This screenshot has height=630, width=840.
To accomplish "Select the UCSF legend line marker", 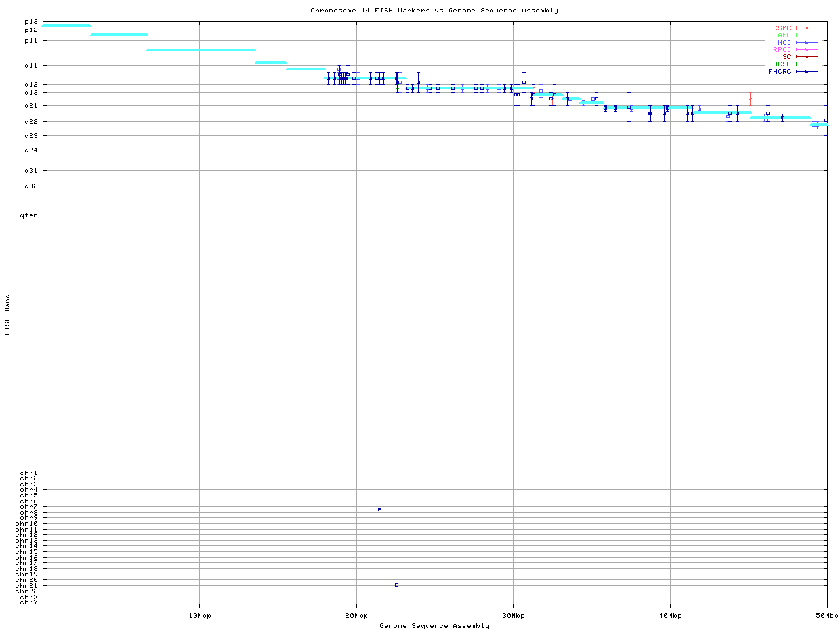I will [807, 64].
